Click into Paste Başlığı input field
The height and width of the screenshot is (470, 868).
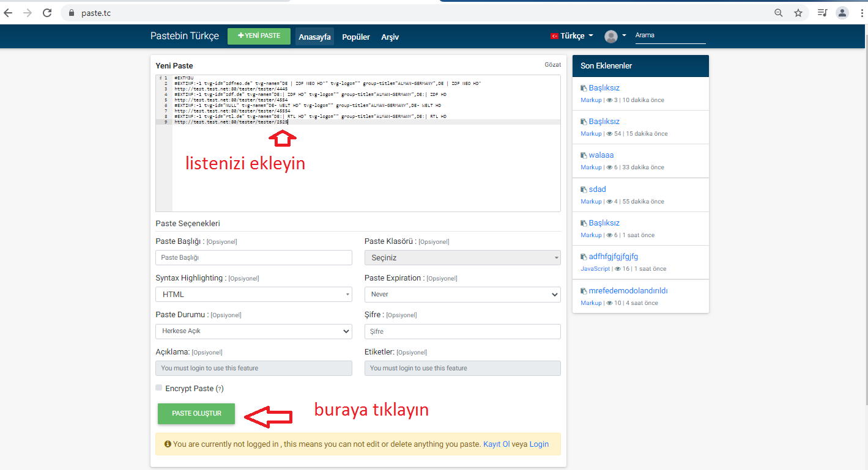point(254,258)
